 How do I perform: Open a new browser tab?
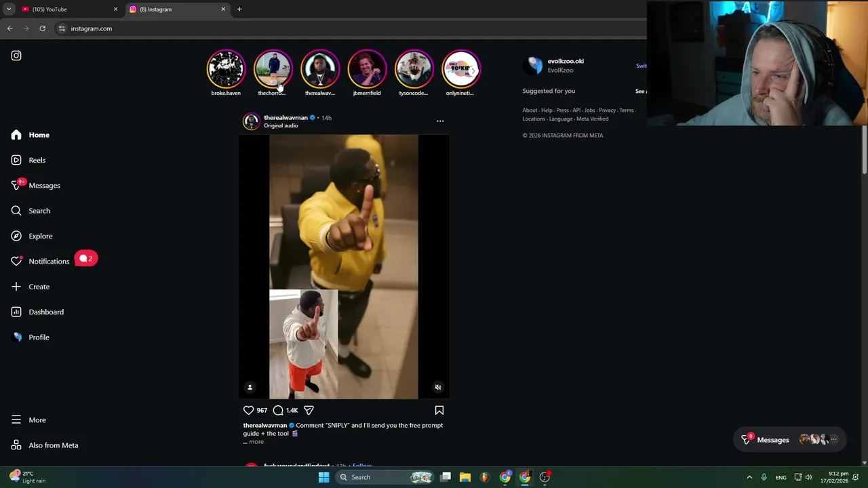click(239, 9)
